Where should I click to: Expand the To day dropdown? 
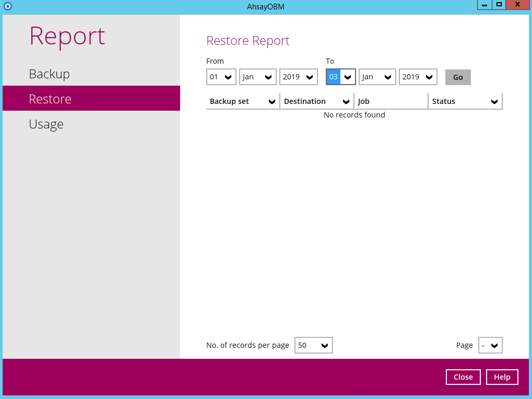341,77
